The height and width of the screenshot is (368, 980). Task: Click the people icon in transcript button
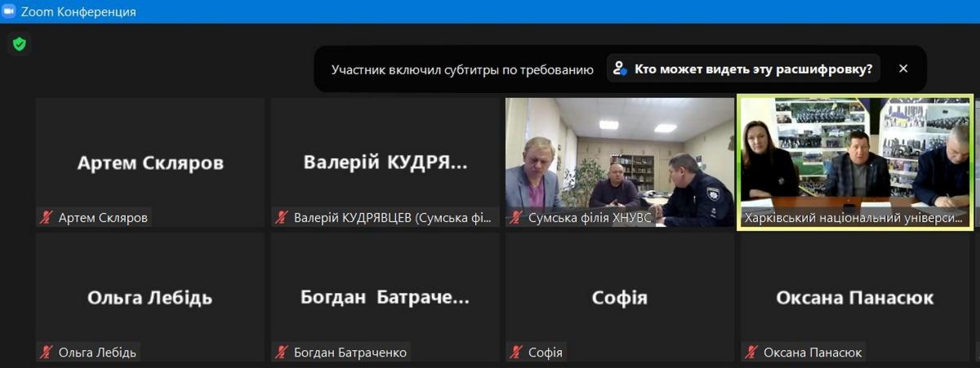(x=621, y=69)
